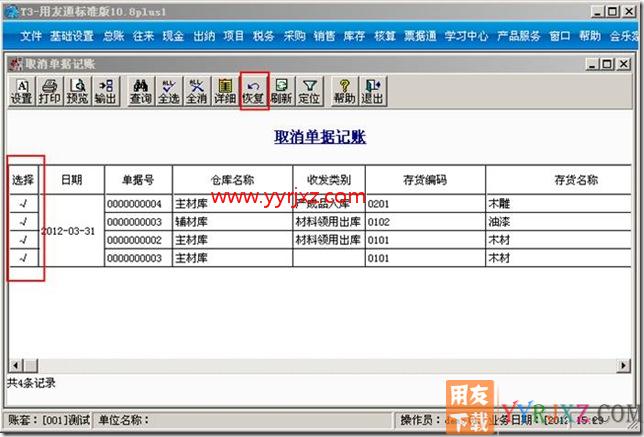Viewport: 644px width, 437px height.
Task: Click the 存货名称 column header
Action: (x=559, y=179)
